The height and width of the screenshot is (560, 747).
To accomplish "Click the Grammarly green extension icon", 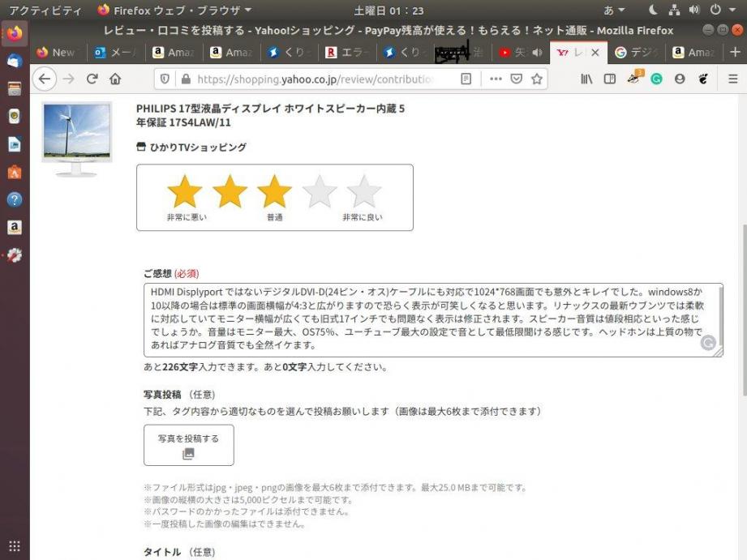I will (x=656, y=79).
